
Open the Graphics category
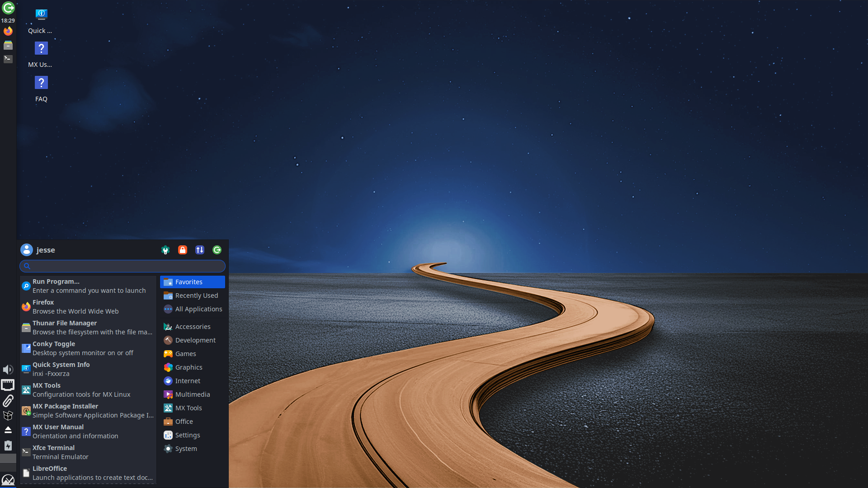coord(193,367)
